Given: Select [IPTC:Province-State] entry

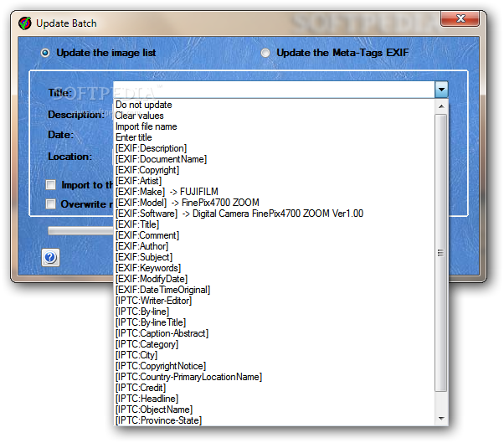Looking at the screenshot, I should tap(275, 420).
